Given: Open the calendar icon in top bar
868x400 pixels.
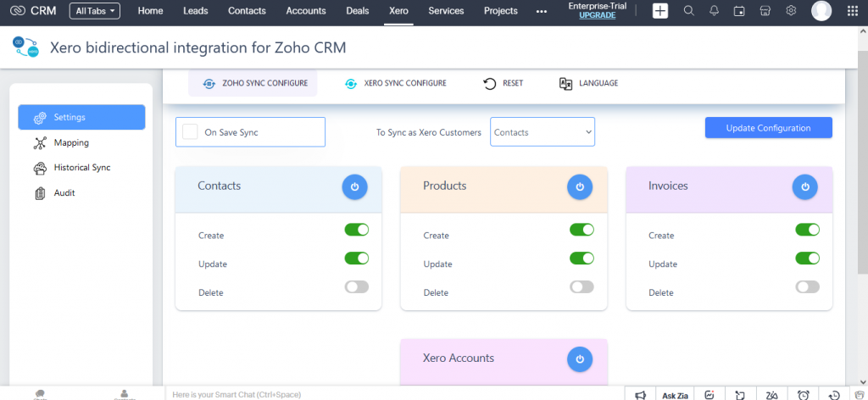Looking at the screenshot, I should [739, 10].
